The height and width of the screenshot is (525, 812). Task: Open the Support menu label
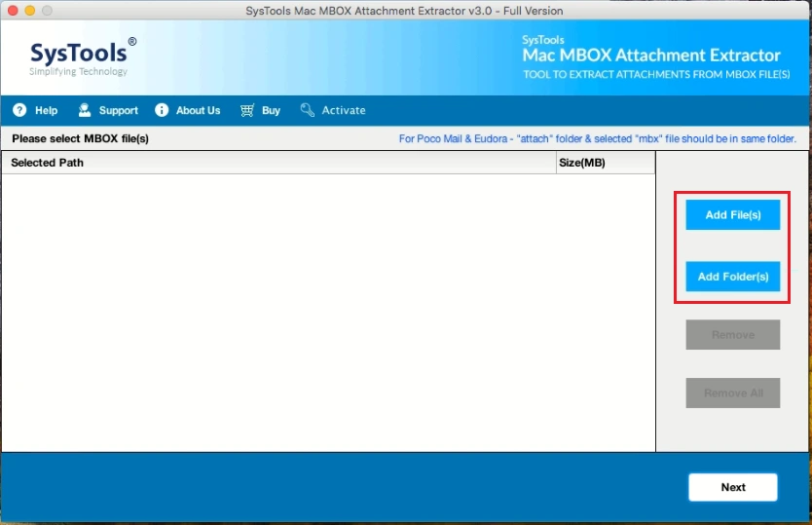point(119,110)
